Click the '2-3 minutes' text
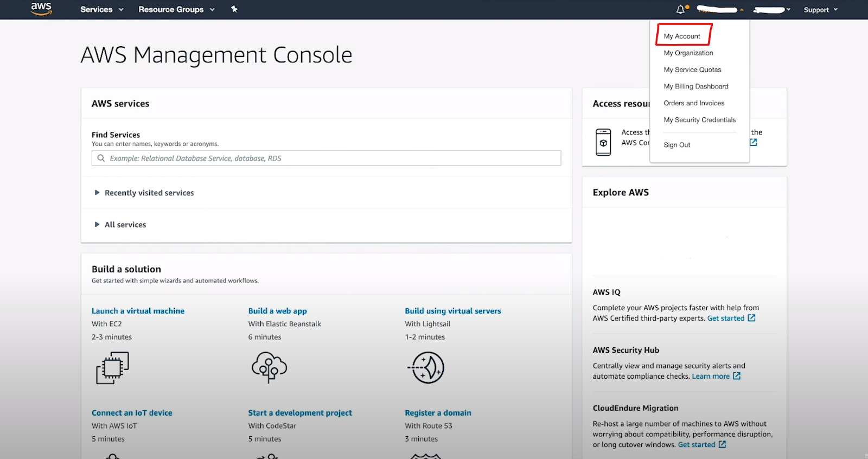The width and height of the screenshot is (868, 459). tap(112, 337)
